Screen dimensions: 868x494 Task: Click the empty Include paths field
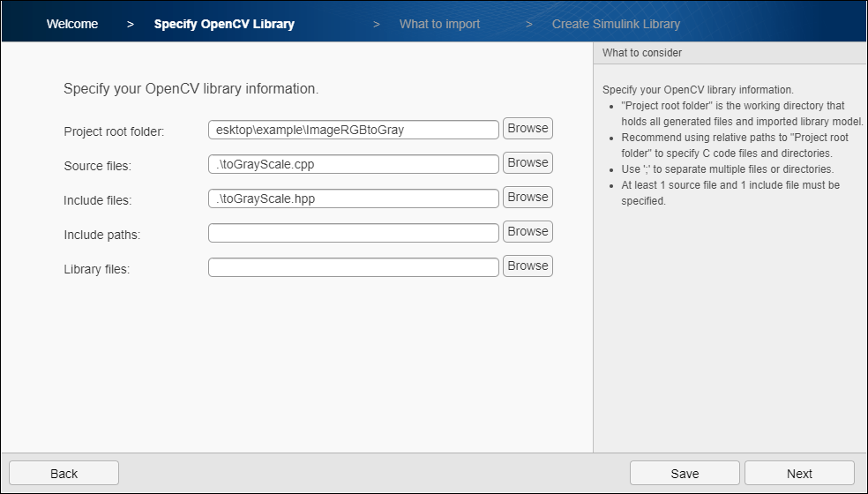(x=354, y=233)
